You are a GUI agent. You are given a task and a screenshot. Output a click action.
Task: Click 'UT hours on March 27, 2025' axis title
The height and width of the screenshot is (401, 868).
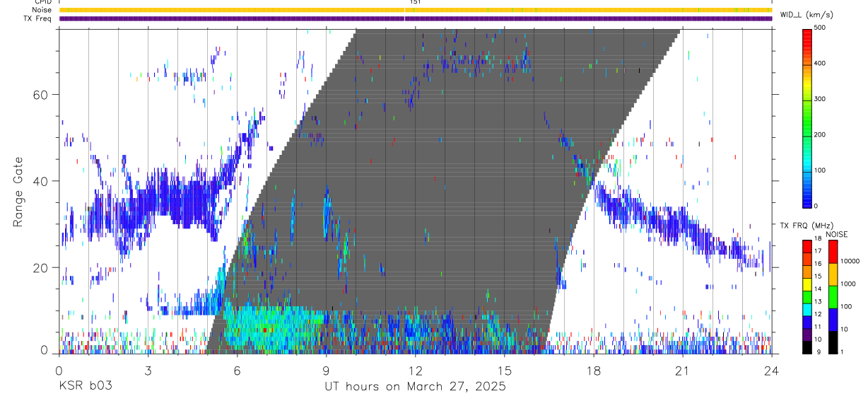(x=415, y=386)
